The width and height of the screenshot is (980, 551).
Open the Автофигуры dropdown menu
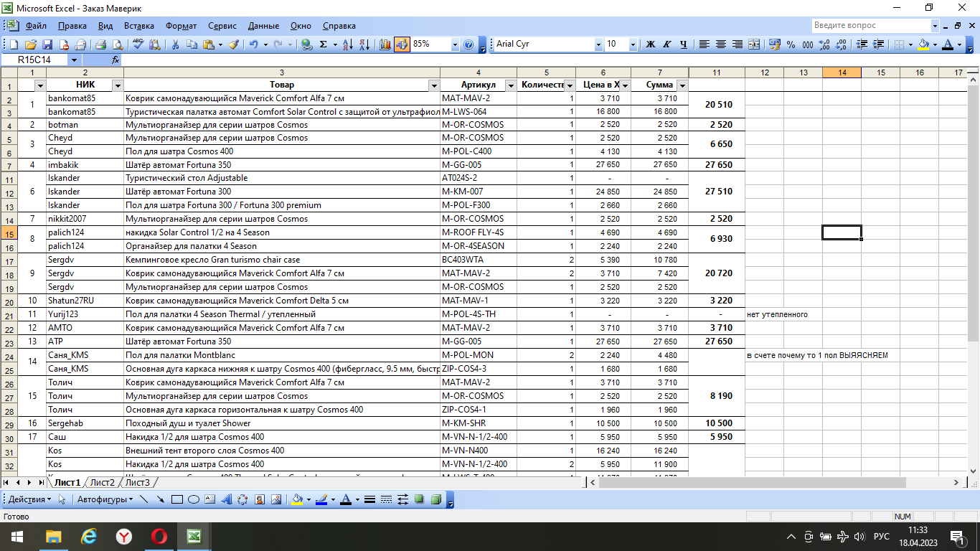tap(105, 499)
